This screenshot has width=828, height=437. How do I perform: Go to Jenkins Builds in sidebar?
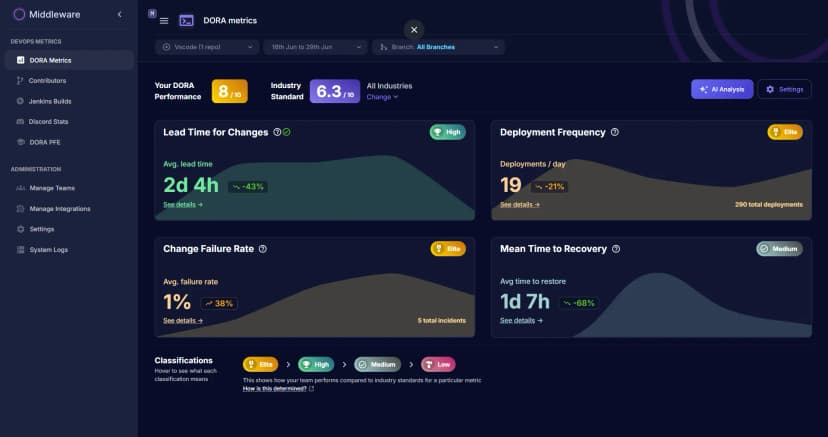(x=50, y=101)
